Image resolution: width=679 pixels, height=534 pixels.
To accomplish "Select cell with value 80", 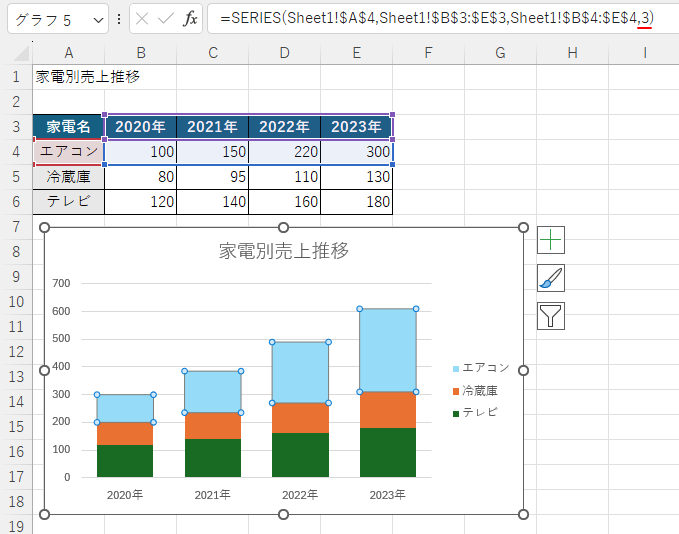I will [x=141, y=177].
